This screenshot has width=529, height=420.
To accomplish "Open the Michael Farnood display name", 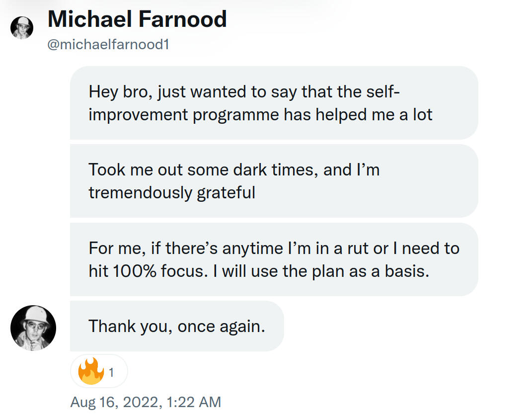I will point(137,19).
